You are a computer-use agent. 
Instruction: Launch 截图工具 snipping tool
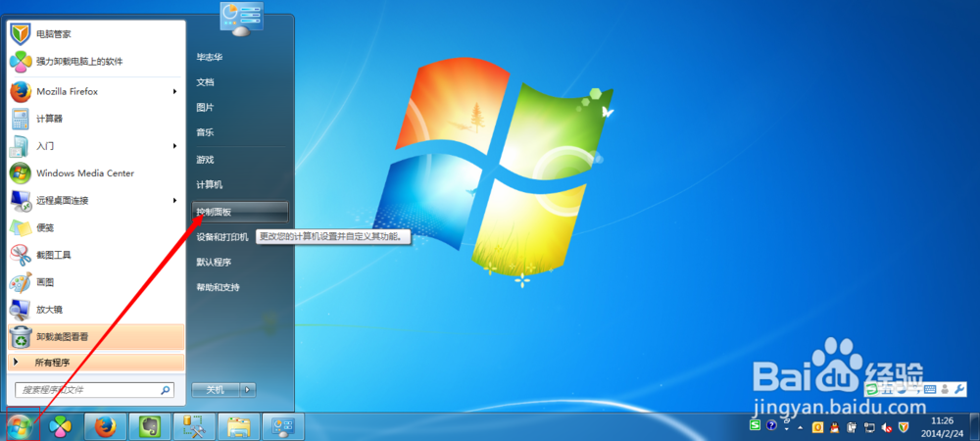tap(96, 255)
